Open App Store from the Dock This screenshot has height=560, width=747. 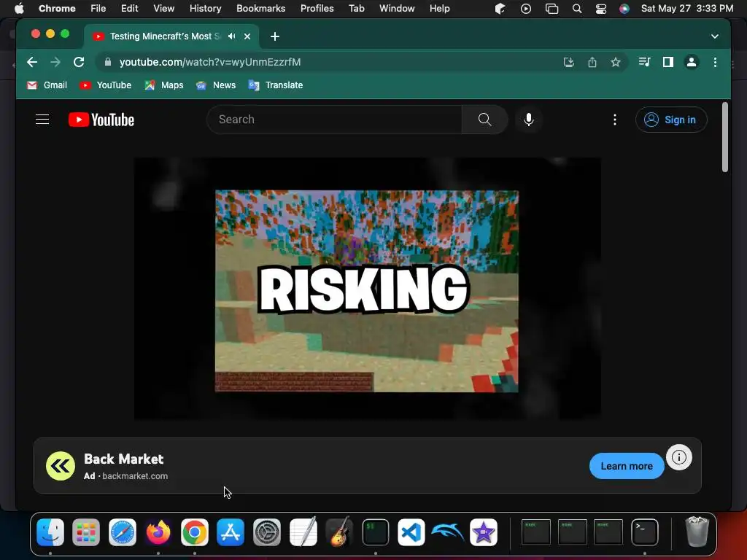click(x=231, y=532)
